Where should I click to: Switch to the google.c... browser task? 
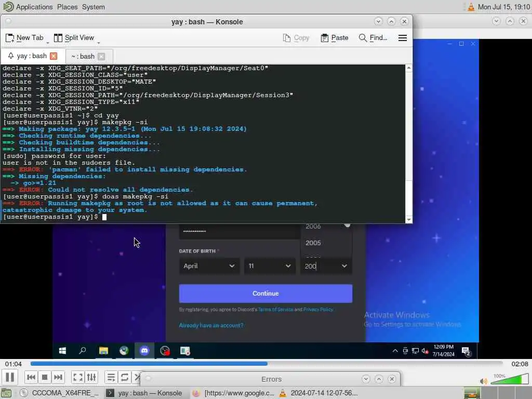(233, 393)
